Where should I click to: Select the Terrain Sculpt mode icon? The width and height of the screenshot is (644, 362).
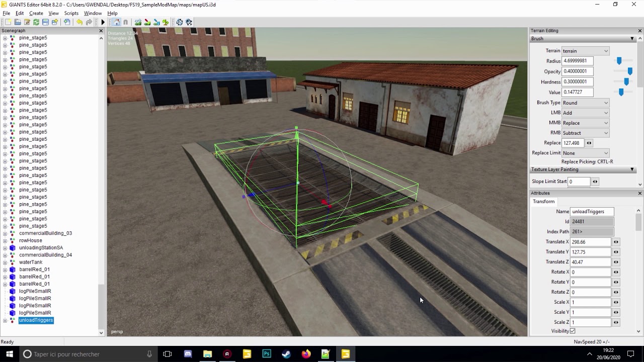click(x=138, y=22)
